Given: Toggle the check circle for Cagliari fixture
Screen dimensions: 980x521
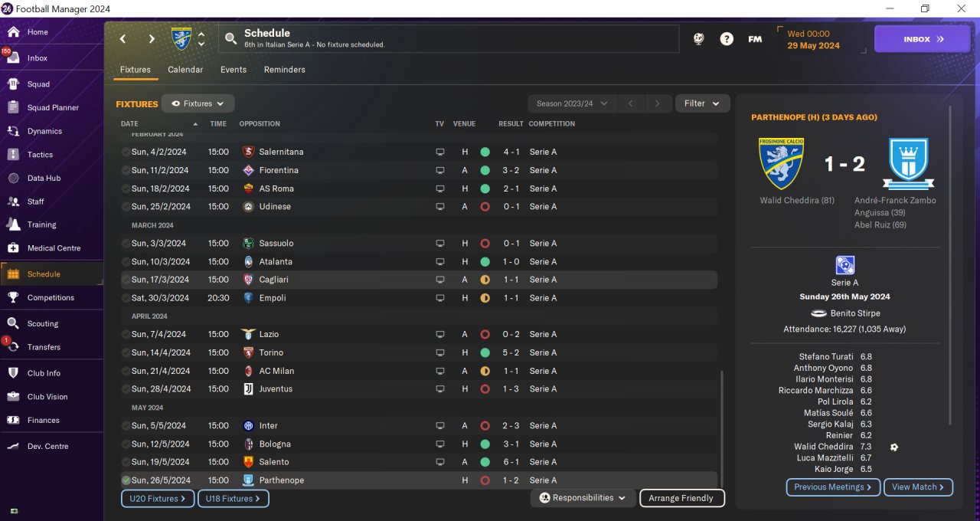Looking at the screenshot, I should point(126,280).
